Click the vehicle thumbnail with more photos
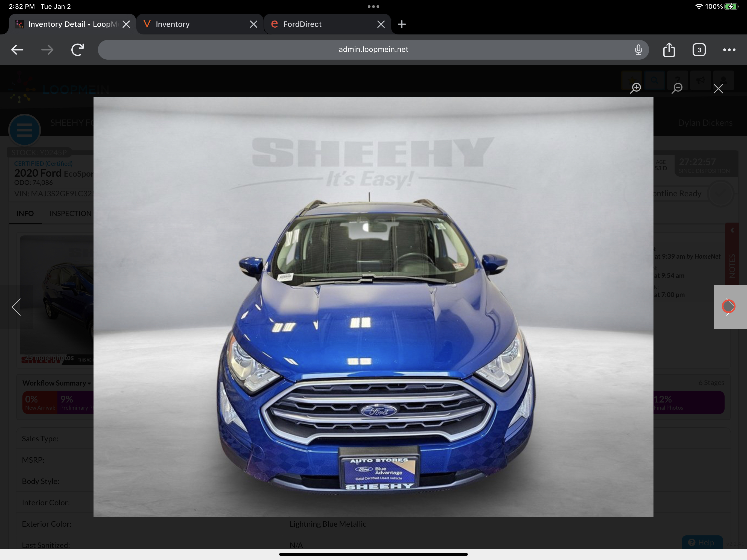The height and width of the screenshot is (560, 747). pos(56,300)
